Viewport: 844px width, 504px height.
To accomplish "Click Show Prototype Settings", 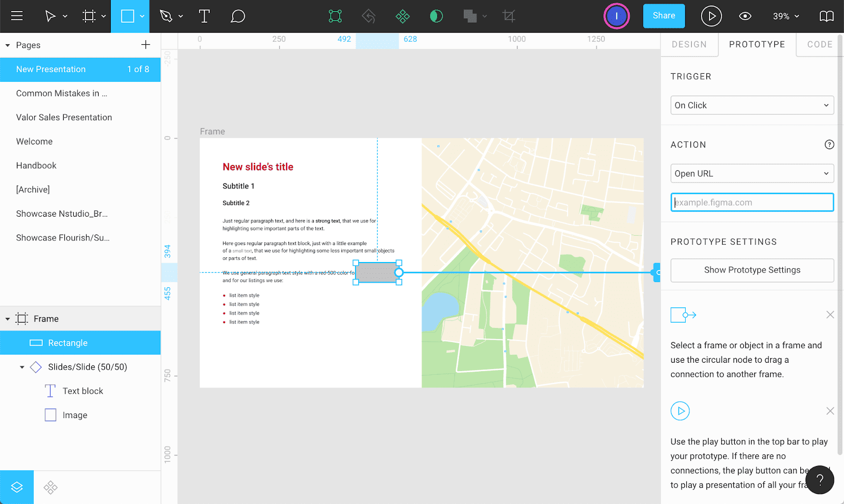I will click(x=752, y=270).
